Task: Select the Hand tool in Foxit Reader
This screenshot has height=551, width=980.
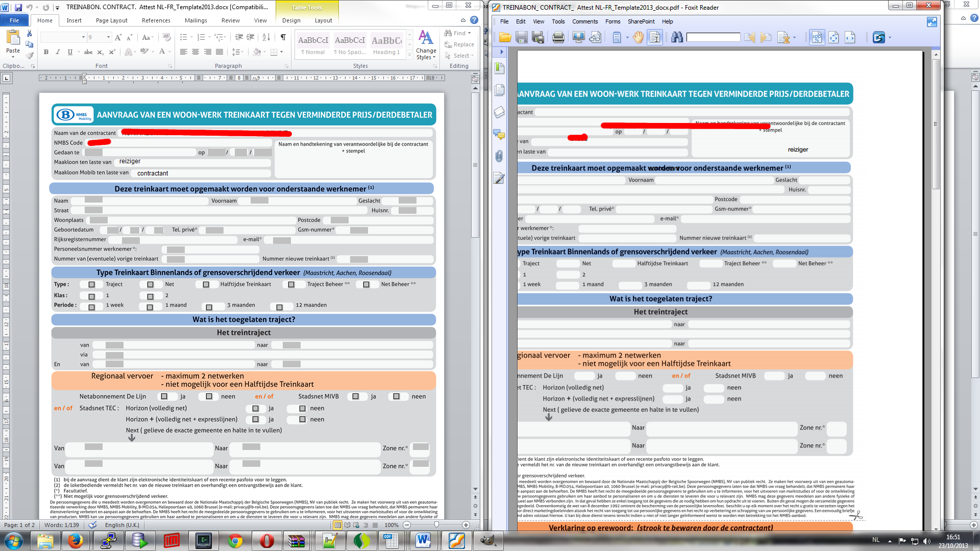Action: click(638, 37)
